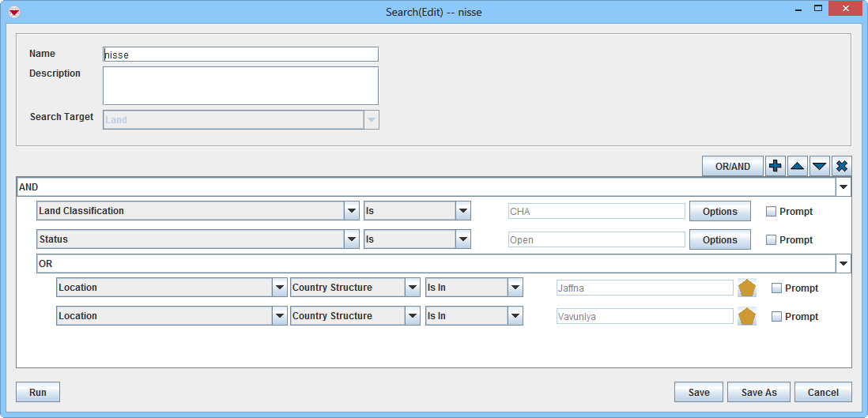
Task: Click the move down arrow icon
Action: pos(820,166)
